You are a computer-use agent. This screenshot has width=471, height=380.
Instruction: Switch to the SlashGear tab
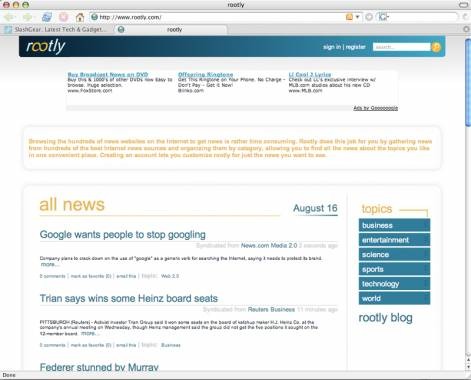57,29
